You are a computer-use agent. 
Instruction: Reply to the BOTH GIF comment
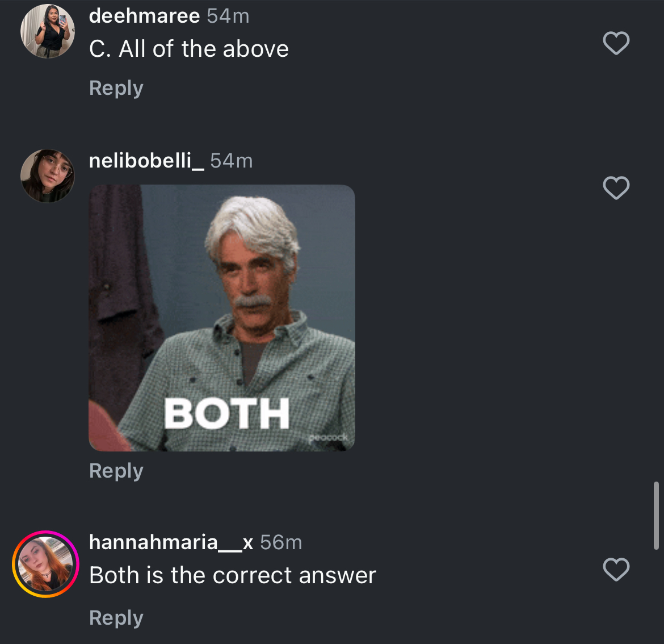(116, 471)
